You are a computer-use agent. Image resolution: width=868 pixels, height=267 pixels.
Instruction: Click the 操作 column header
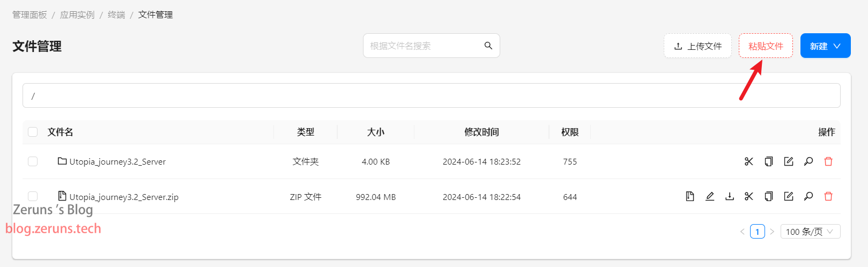tap(827, 132)
